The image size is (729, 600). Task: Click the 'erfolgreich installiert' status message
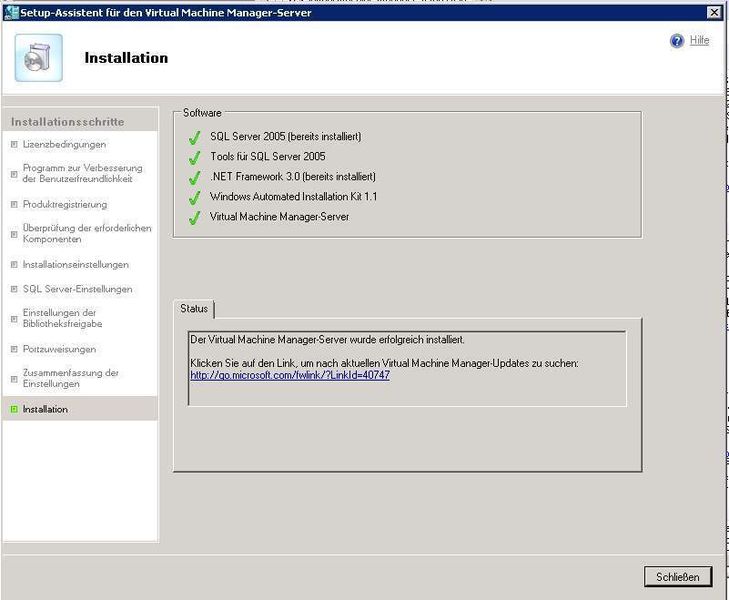[x=327, y=340]
